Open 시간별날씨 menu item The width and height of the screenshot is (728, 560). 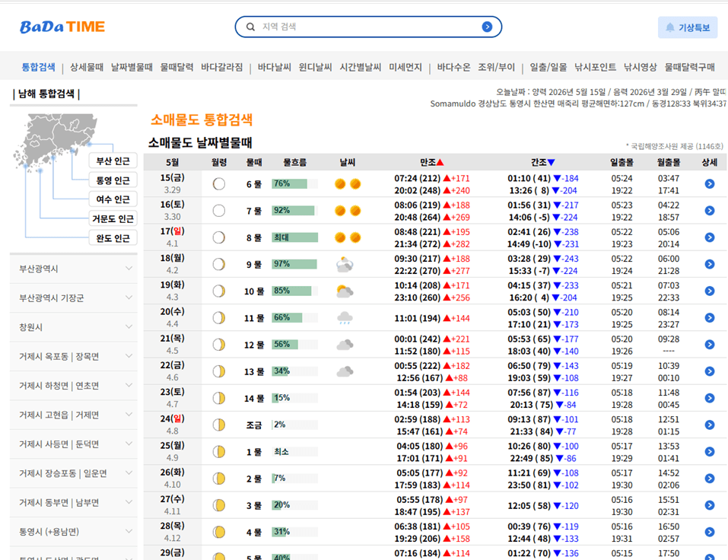[360, 67]
